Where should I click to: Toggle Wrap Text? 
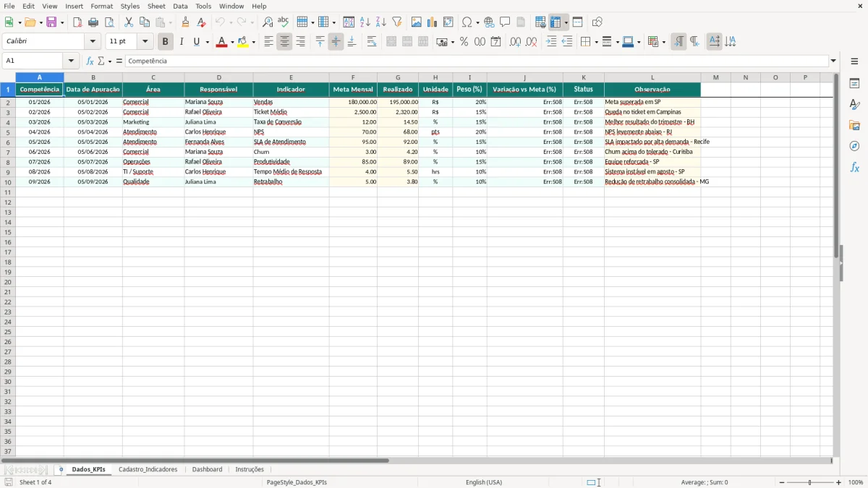click(372, 42)
